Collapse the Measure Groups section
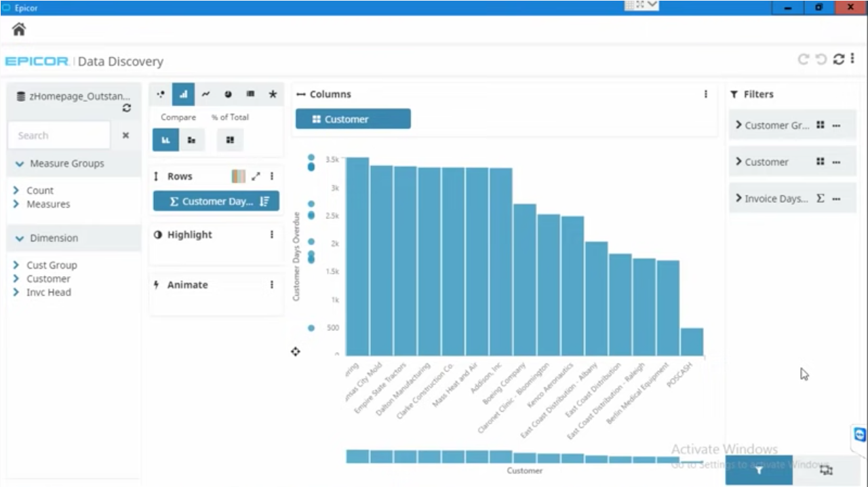 point(20,163)
